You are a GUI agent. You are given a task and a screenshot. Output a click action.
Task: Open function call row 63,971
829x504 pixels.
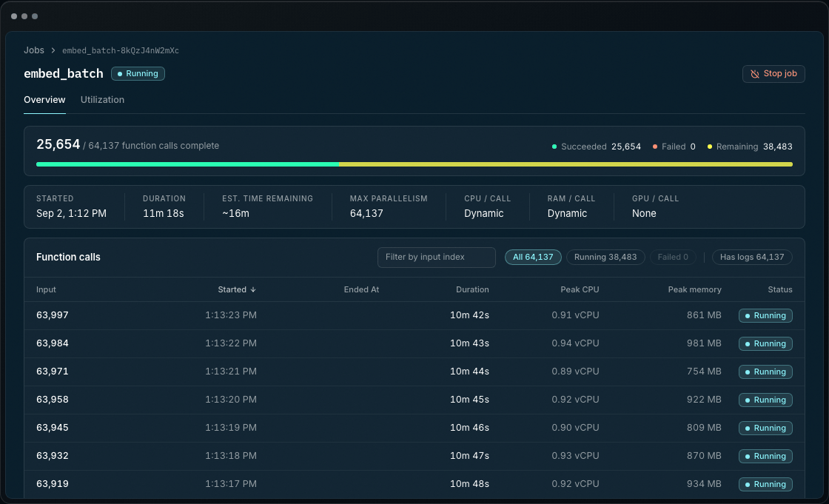click(414, 372)
